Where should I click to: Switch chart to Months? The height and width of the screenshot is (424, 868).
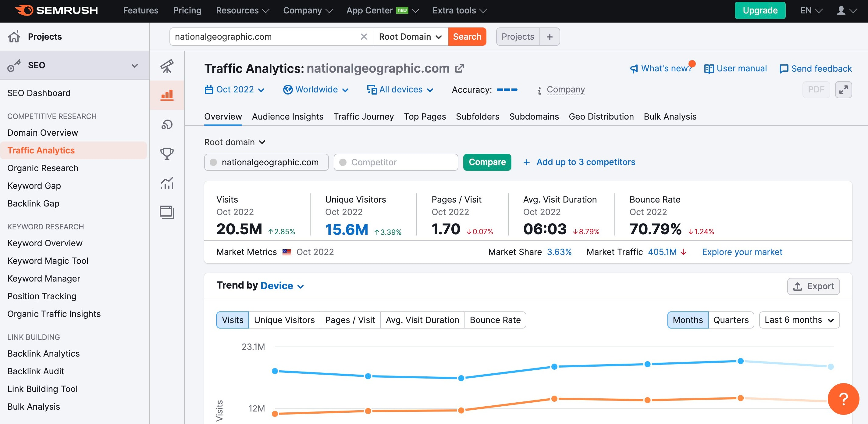(688, 319)
